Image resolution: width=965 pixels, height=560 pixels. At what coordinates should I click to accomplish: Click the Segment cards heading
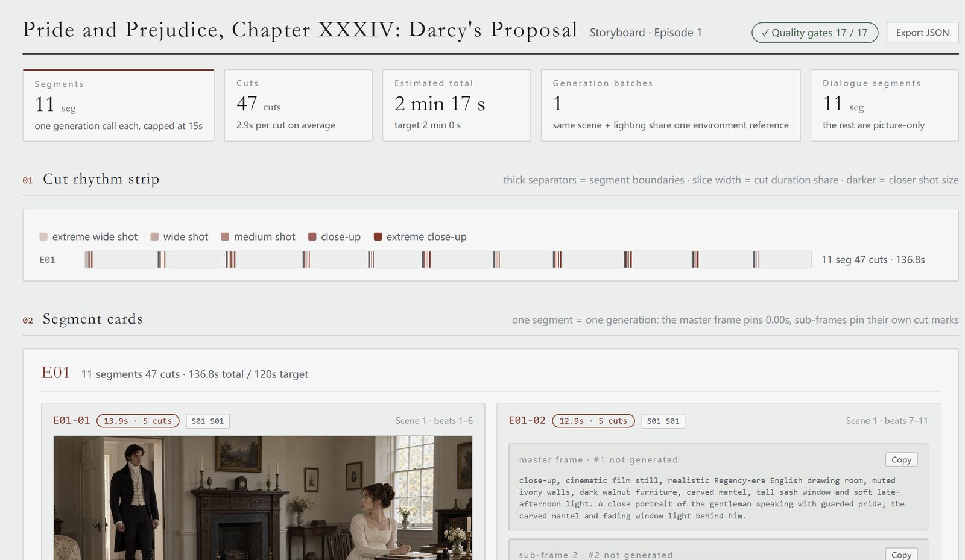click(x=93, y=319)
